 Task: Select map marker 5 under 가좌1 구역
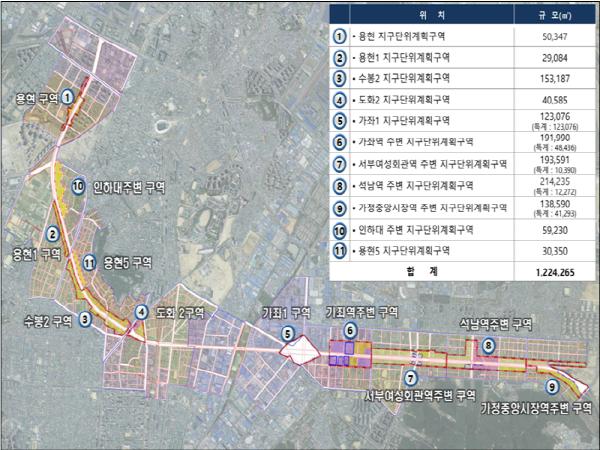(x=287, y=334)
